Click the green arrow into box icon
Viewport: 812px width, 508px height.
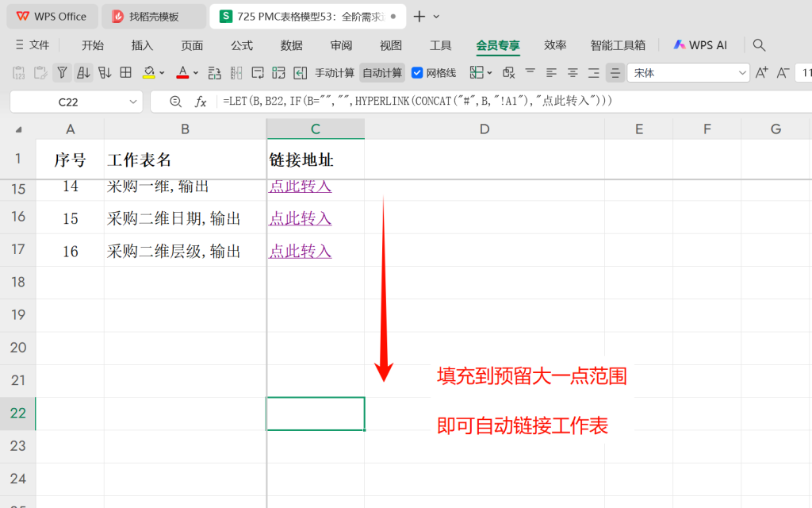301,72
